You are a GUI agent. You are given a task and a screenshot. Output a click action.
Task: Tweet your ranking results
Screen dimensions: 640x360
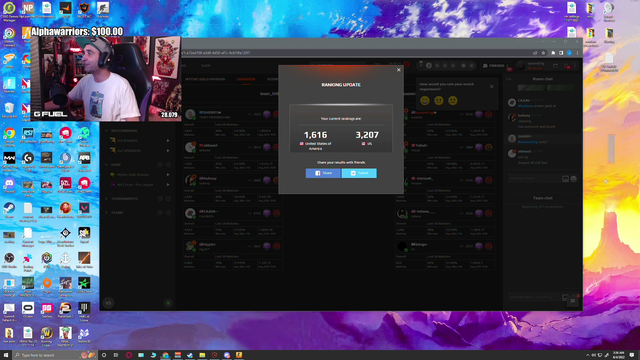click(359, 173)
